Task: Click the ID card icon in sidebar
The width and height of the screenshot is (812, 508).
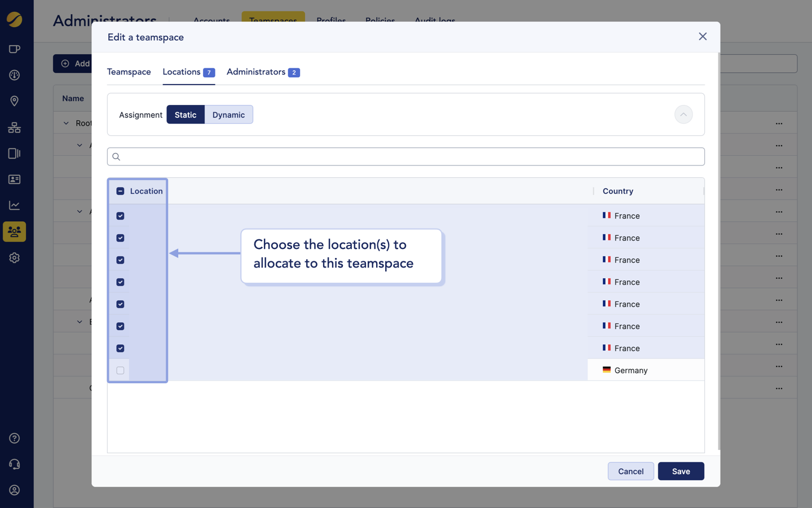Action: [x=15, y=179]
